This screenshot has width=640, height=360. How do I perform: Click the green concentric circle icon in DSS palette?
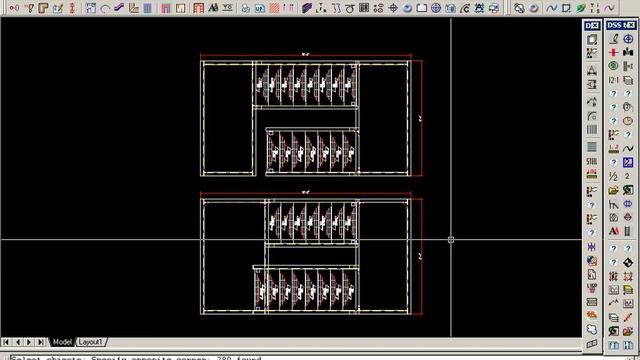(x=613, y=66)
